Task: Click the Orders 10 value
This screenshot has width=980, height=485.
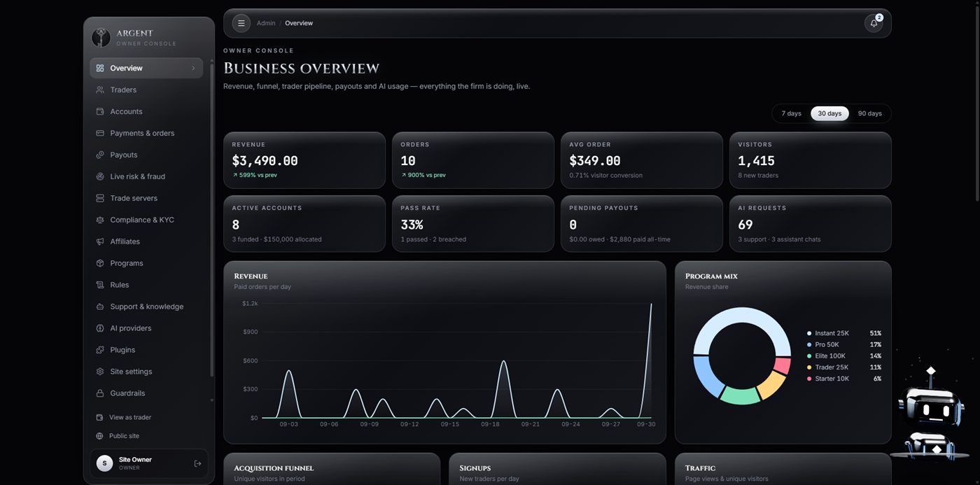Action: 408,161
